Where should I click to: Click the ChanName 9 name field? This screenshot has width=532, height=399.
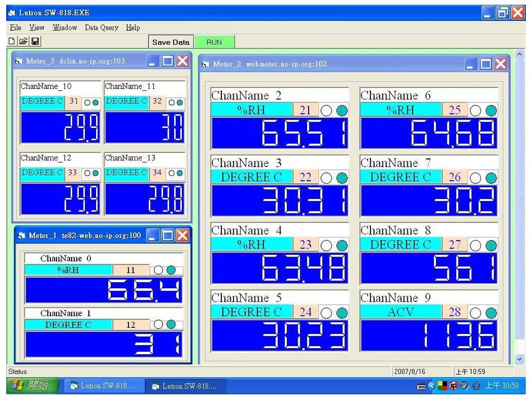429,298
